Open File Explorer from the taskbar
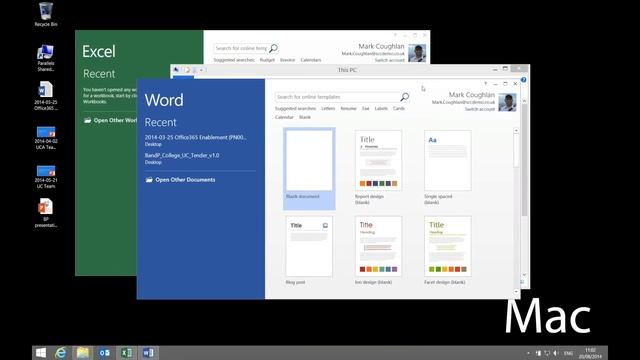The image size is (640, 360). (83, 353)
